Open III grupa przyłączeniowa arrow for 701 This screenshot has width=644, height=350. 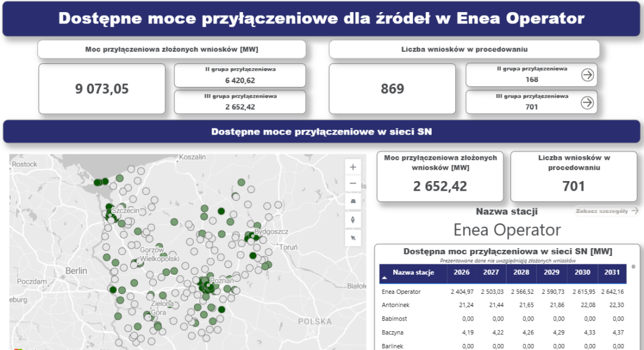click(x=587, y=103)
